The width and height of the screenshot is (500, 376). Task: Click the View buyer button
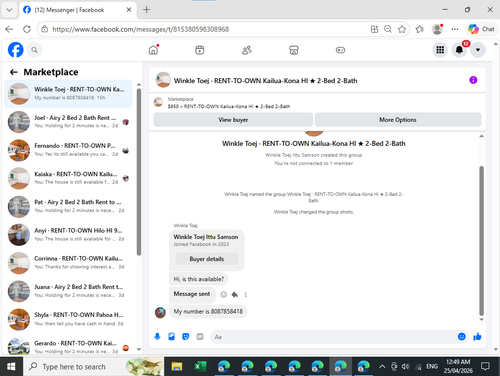[233, 120]
